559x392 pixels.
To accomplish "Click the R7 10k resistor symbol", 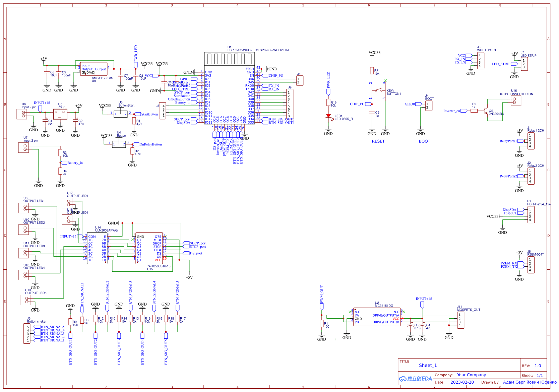I will pyautogui.click(x=372, y=71).
